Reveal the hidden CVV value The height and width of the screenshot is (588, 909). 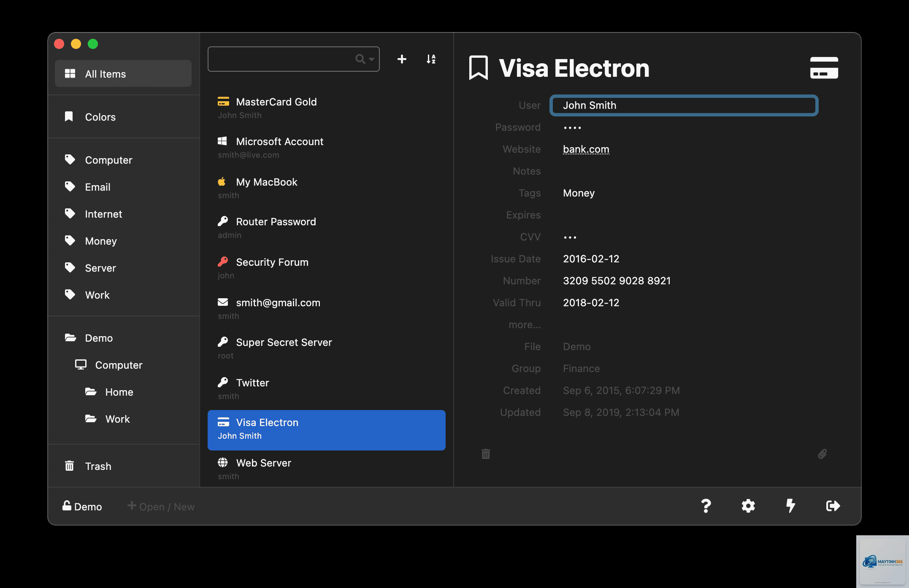coord(570,237)
